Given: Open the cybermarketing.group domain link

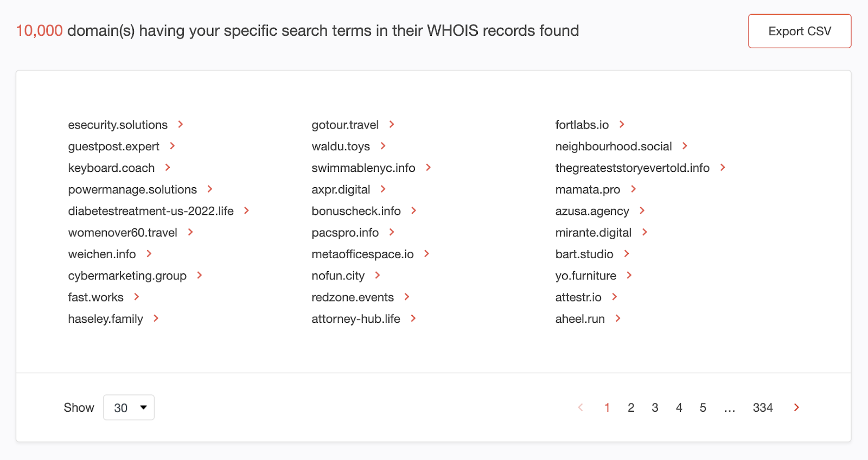Looking at the screenshot, I should point(127,276).
